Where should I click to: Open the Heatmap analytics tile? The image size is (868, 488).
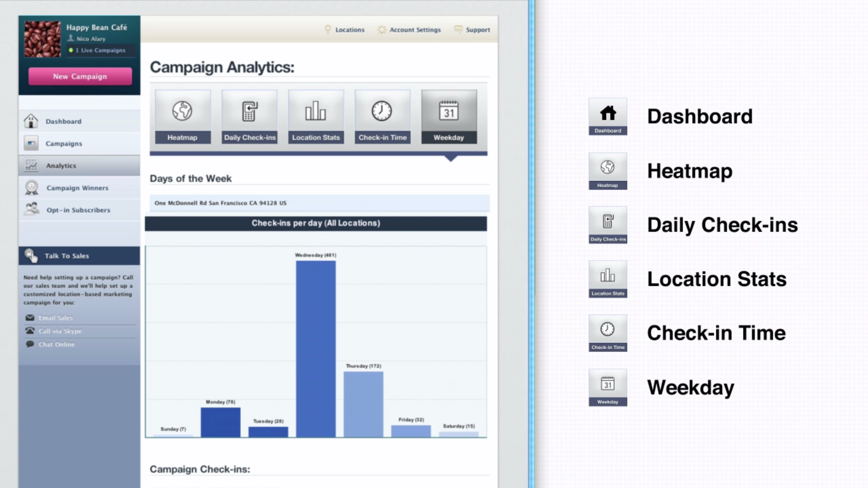183,117
